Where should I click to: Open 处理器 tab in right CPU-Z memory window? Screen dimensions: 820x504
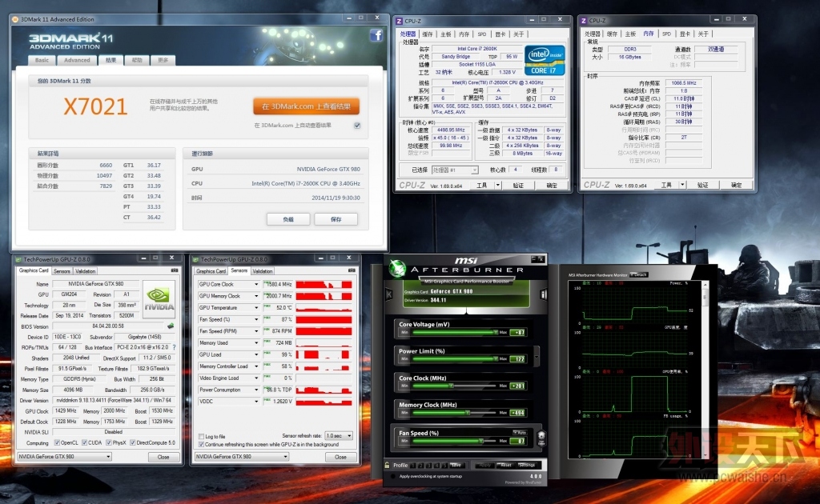click(593, 34)
